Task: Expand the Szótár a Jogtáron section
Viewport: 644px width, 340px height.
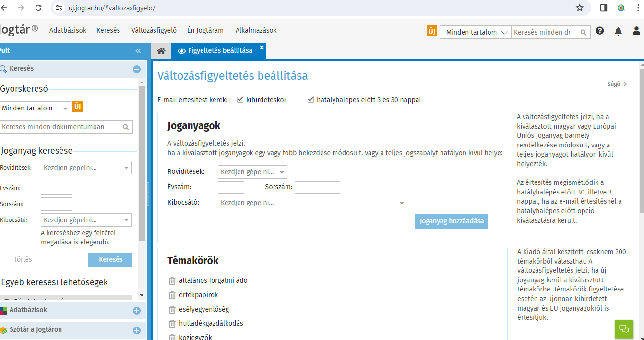Action: [x=136, y=330]
